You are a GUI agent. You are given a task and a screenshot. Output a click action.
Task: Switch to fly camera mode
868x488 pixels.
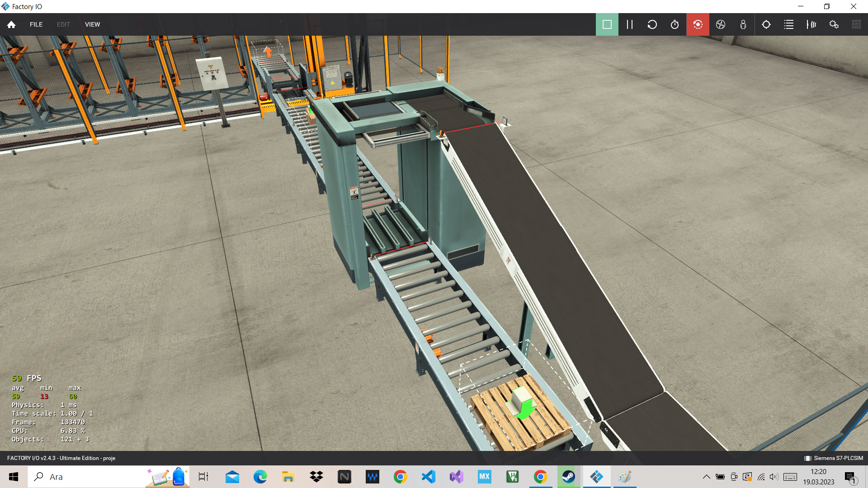(x=721, y=24)
